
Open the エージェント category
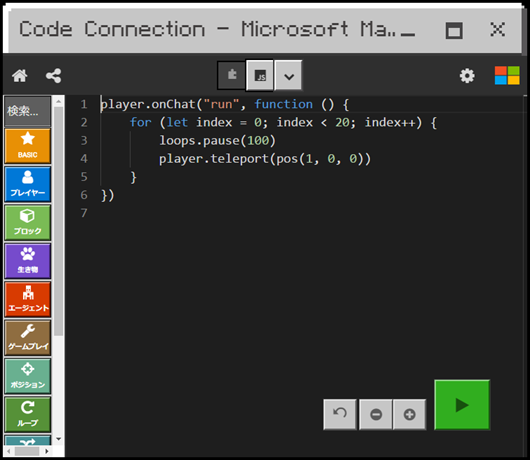pos(28,299)
